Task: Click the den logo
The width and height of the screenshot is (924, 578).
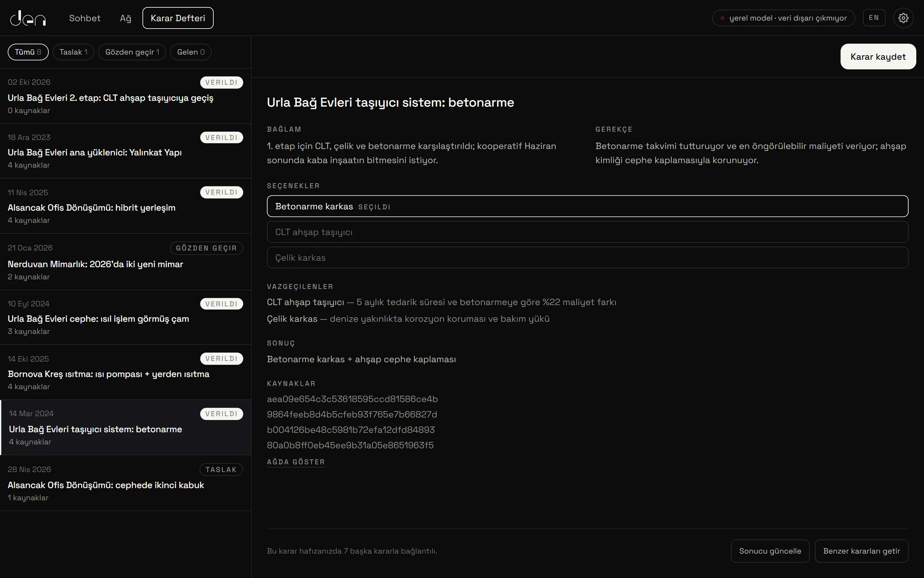Action: (x=28, y=18)
